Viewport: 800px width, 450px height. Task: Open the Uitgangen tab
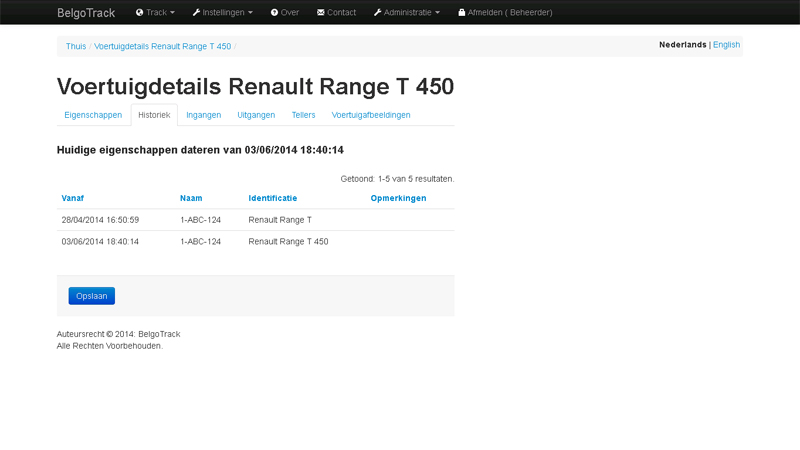[256, 115]
